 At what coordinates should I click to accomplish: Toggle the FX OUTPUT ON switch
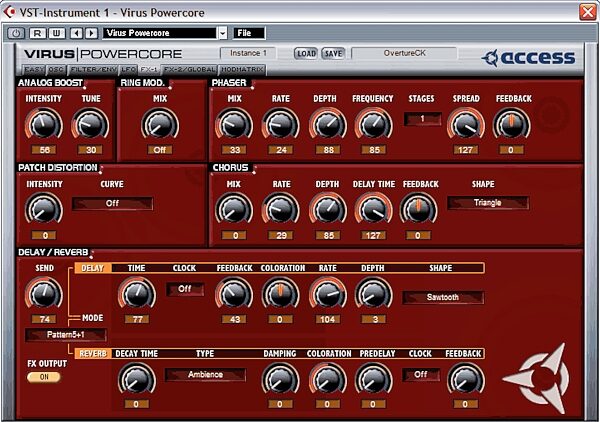point(44,377)
